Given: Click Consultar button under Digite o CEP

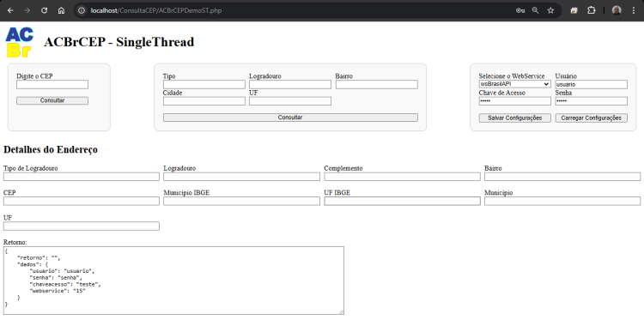Looking at the screenshot, I should (52, 100).
